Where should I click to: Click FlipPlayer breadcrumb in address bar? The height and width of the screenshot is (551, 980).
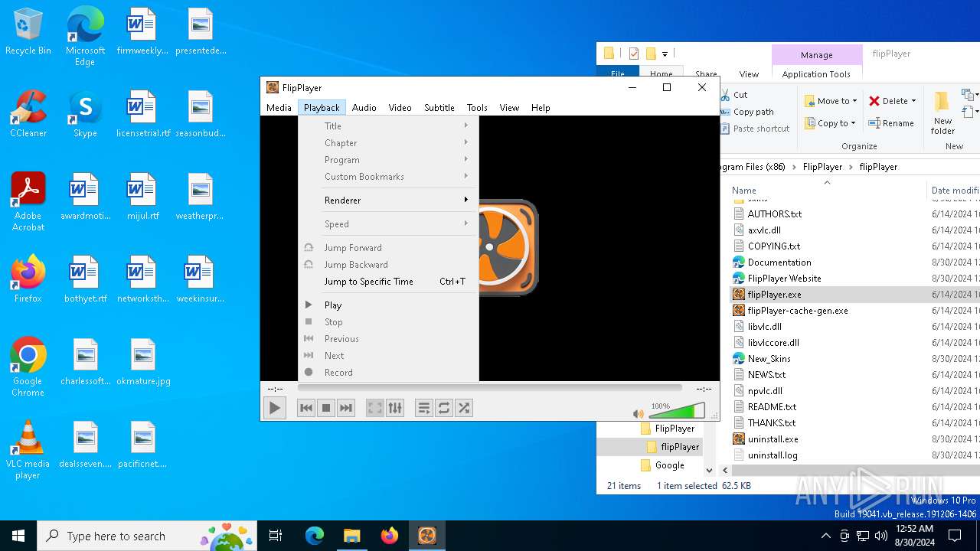click(822, 167)
